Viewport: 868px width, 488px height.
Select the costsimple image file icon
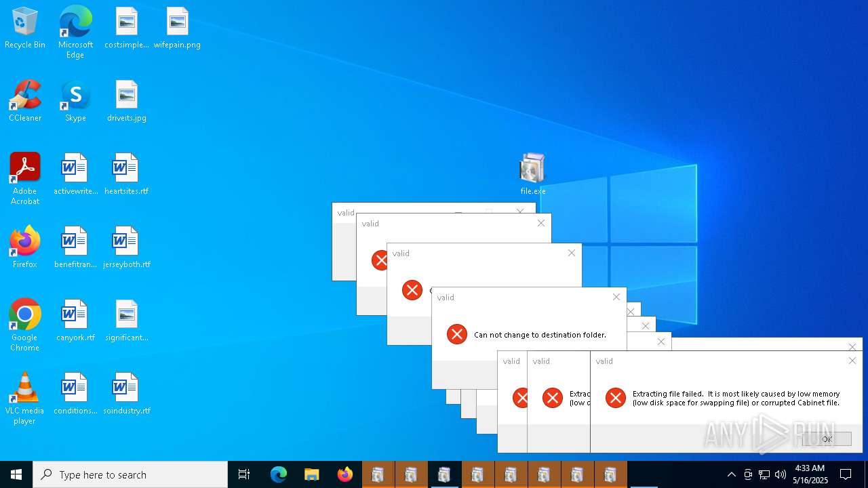[127, 28]
